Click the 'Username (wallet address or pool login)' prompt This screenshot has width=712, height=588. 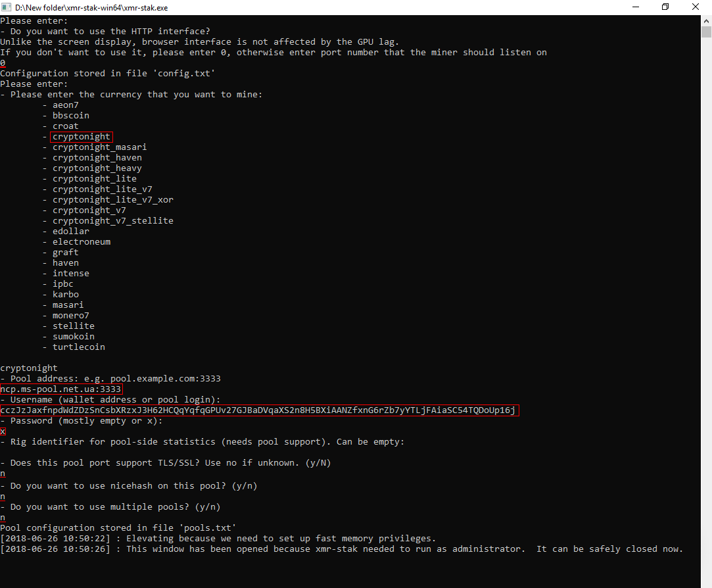tap(110, 399)
